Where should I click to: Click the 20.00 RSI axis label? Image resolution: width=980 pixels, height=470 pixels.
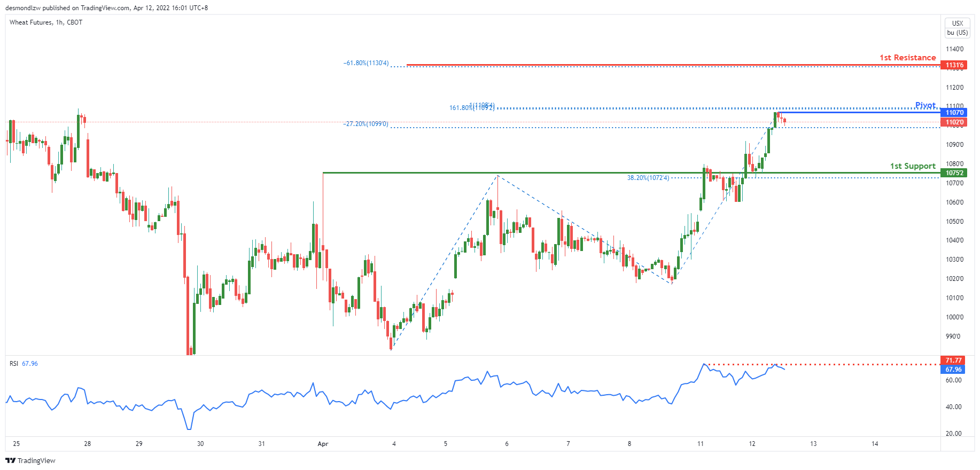click(953, 434)
